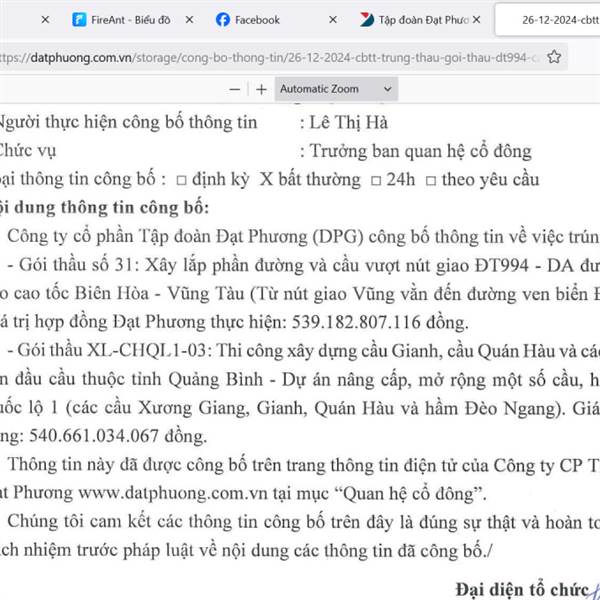The height and width of the screenshot is (600, 600).
Task: Close the Tập đoàn Đạt Phương tab
Action: (476, 20)
